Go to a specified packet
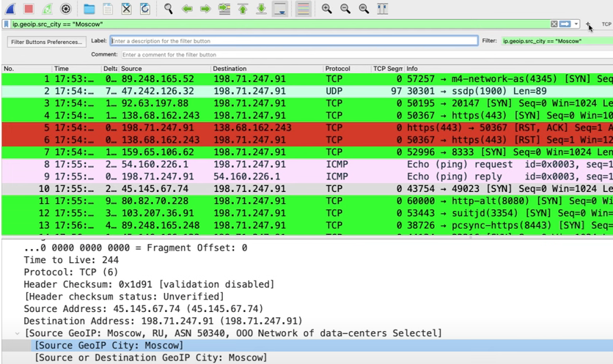 coord(224,9)
